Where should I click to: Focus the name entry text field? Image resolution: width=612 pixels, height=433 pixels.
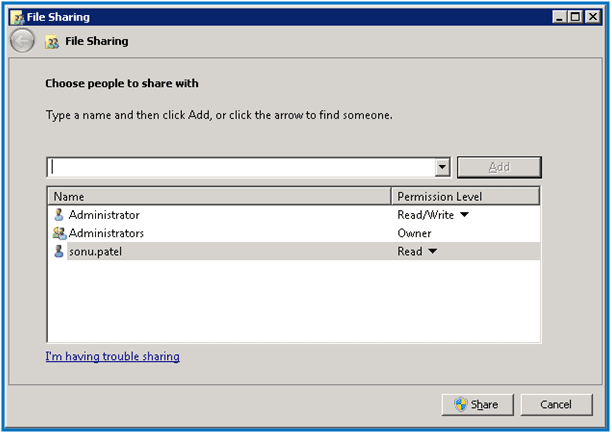(x=240, y=167)
